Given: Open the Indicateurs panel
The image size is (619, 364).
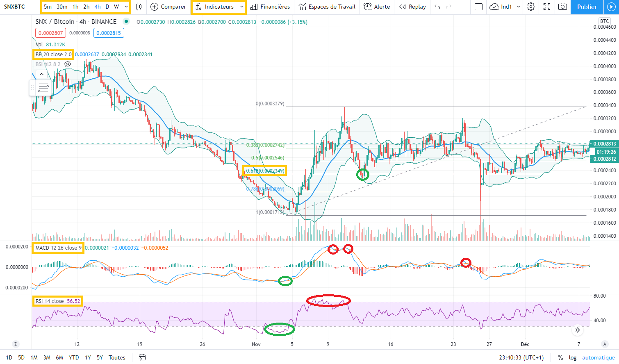Looking at the screenshot, I should coord(214,7).
